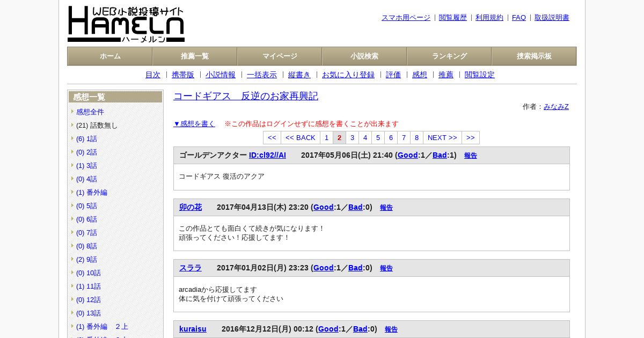
Task: Click << BACK pagination button
Action: pyautogui.click(x=301, y=138)
